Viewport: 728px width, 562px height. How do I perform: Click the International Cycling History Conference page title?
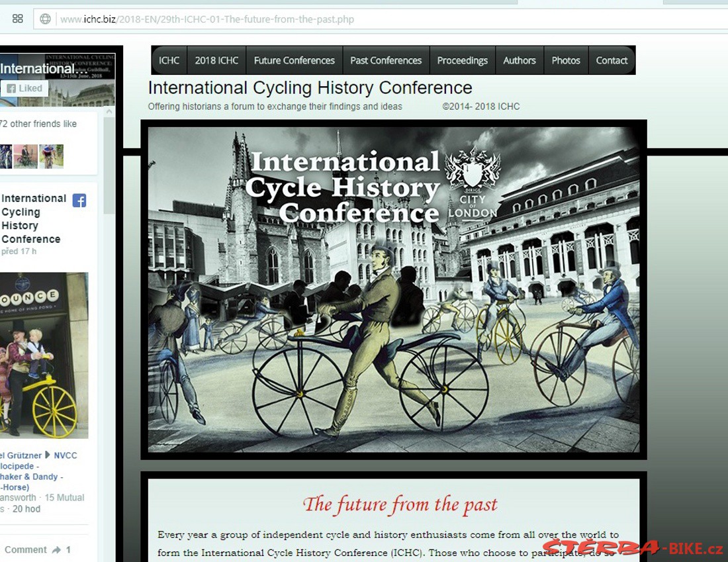tap(310, 88)
